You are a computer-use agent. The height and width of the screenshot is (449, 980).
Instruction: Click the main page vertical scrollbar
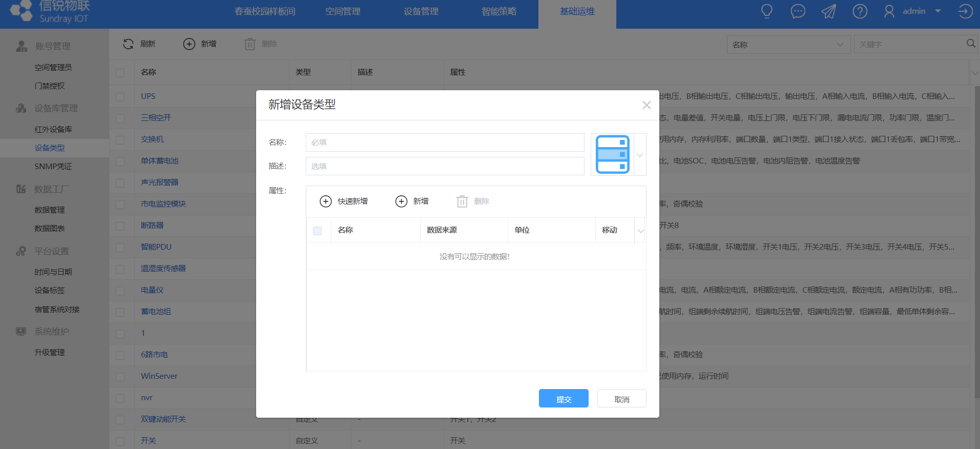[977, 241]
